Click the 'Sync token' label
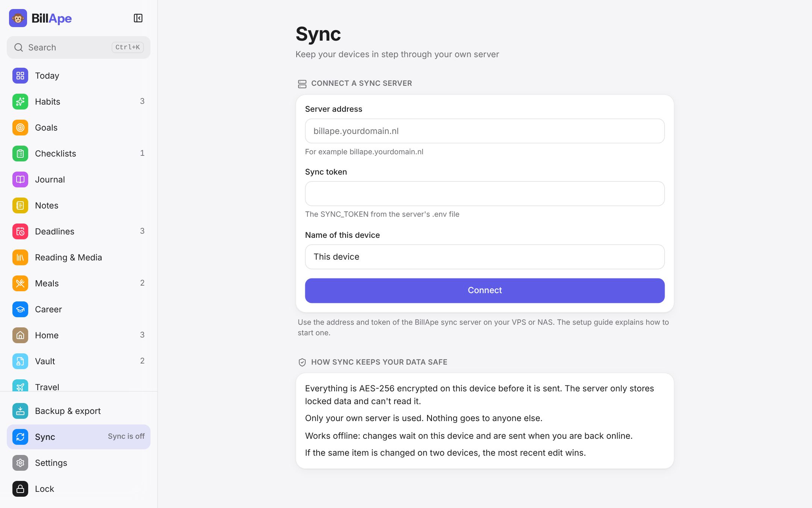Viewport: 812px width, 508px height. pos(326,172)
